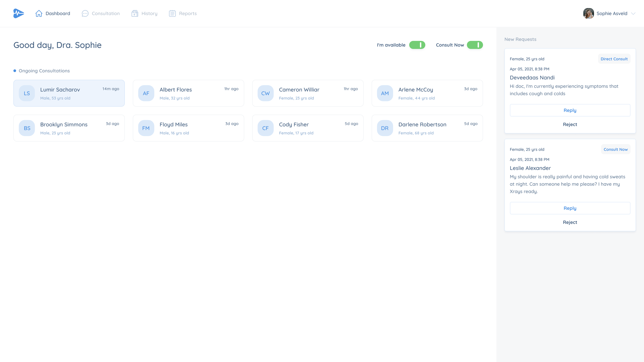The width and height of the screenshot is (644, 362).
Task: Select Arlene McCoy name
Action: coord(416,90)
